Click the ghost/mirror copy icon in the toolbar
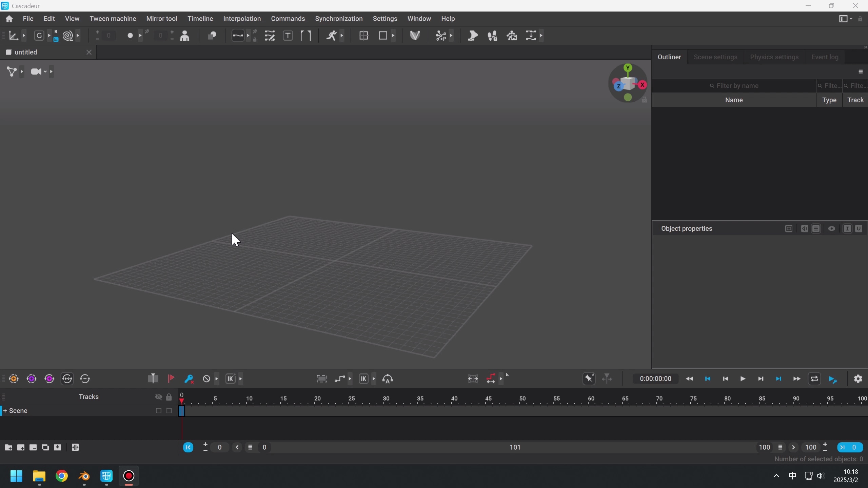 point(212,36)
